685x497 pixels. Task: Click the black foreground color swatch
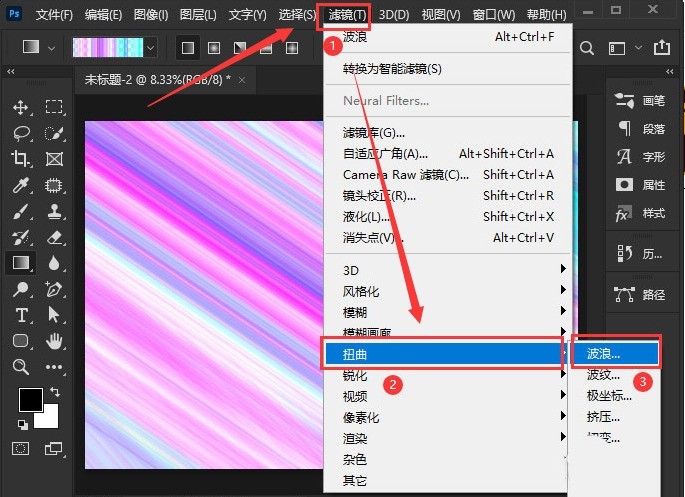click(x=31, y=400)
